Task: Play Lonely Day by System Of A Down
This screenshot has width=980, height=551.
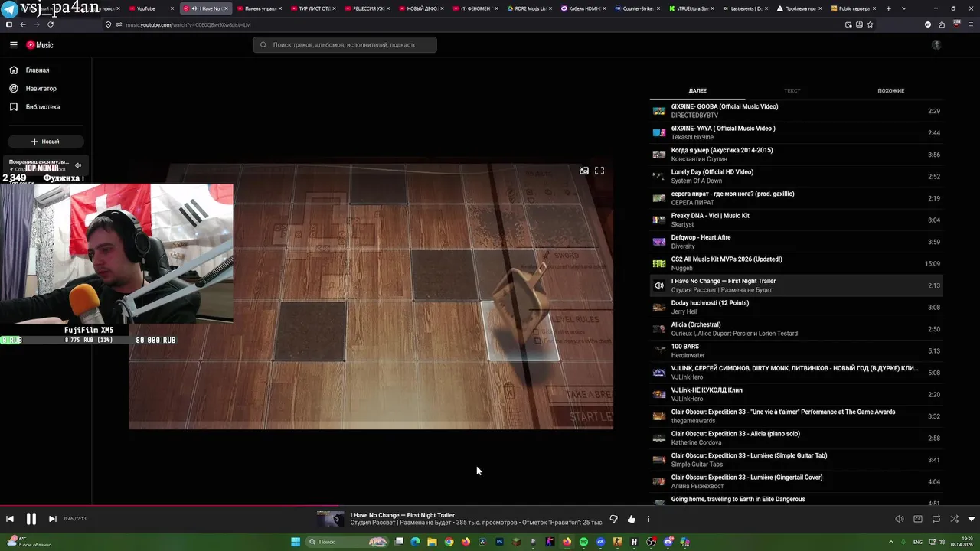Action: pyautogui.click(x=796, y=176)
